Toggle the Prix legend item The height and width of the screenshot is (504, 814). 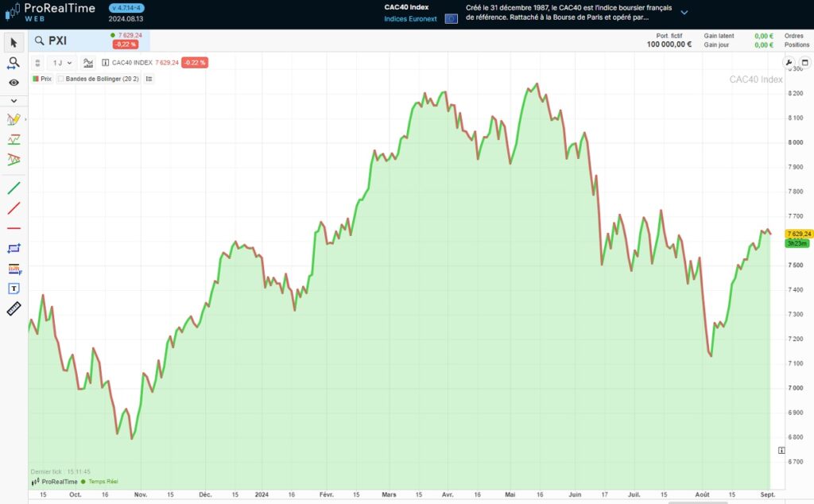tap(47, 79)
